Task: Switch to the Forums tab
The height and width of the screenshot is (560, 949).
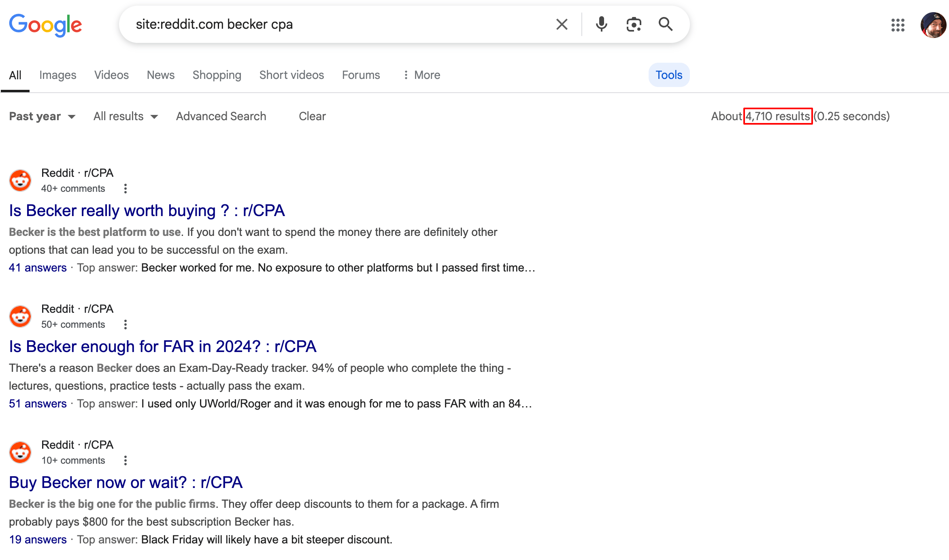Action: point(361,75)
